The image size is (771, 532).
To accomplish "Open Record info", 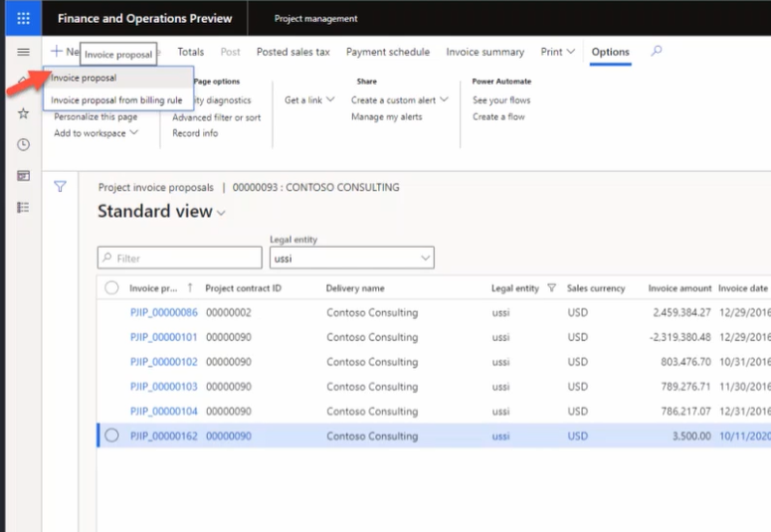I will point(195,133).
